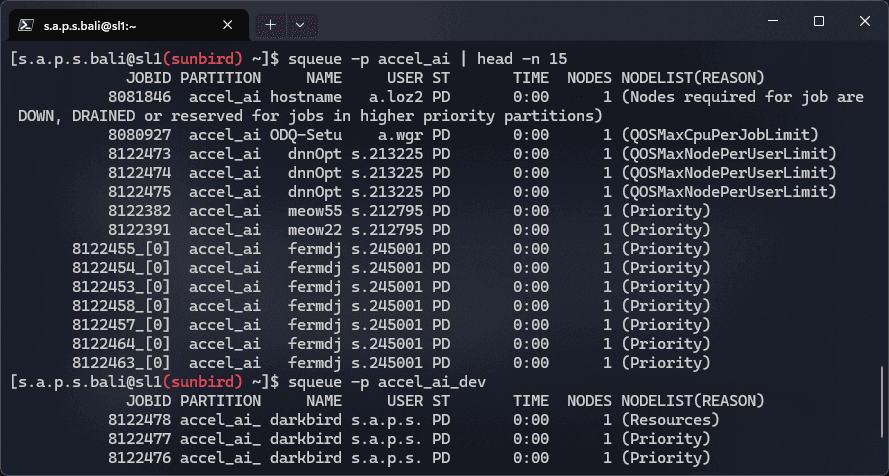Click the command squeue -p accel_ai_dev
This screenshot has height=476, width=889.
[387, 382]
